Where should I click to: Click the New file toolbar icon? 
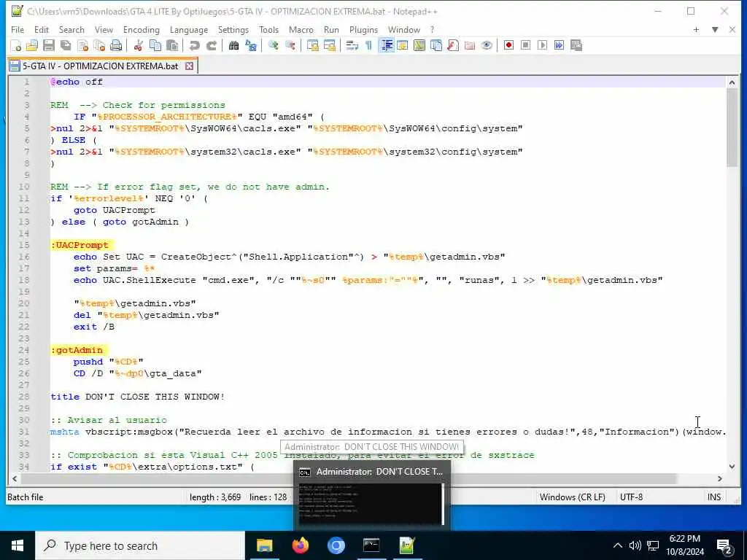coord(16,45)
